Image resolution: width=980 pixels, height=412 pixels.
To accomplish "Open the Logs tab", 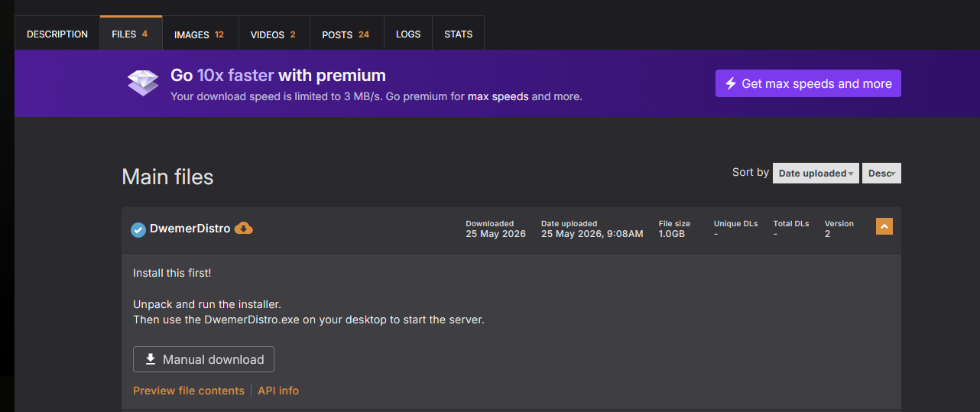I will (408, 34).
